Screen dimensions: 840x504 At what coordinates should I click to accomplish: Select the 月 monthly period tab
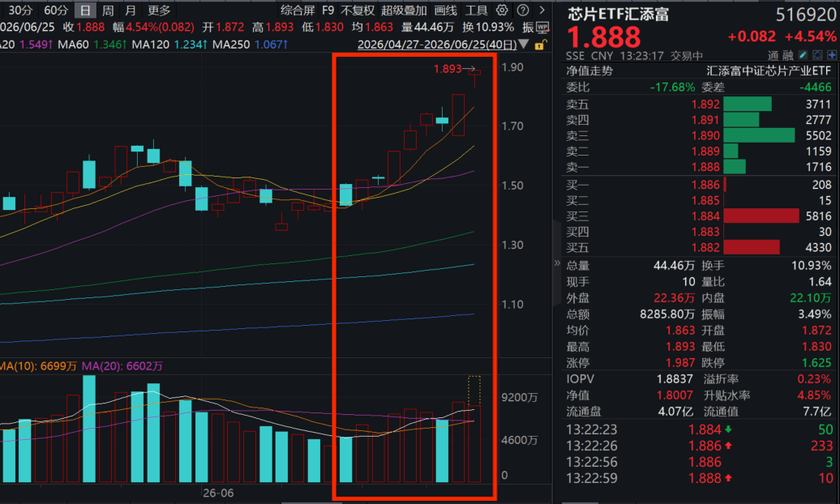coord(131,11)
